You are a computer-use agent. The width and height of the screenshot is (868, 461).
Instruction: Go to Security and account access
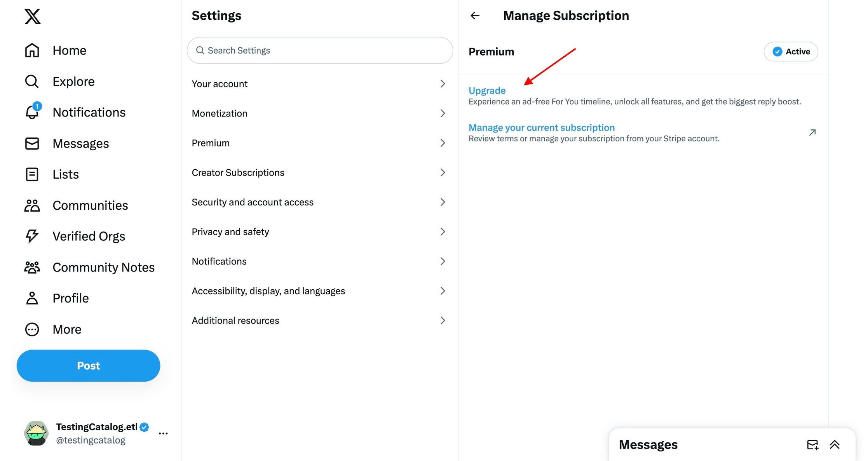click(319, 202)
